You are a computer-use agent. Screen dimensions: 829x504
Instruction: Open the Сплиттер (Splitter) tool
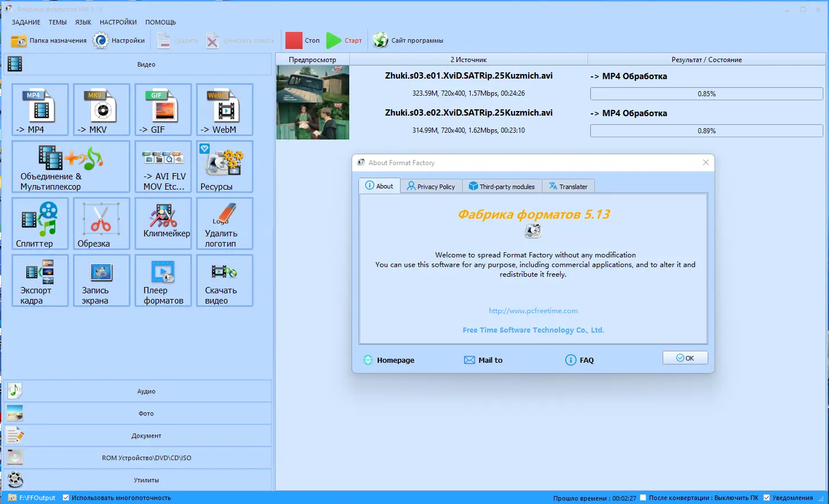coord(39,223)
